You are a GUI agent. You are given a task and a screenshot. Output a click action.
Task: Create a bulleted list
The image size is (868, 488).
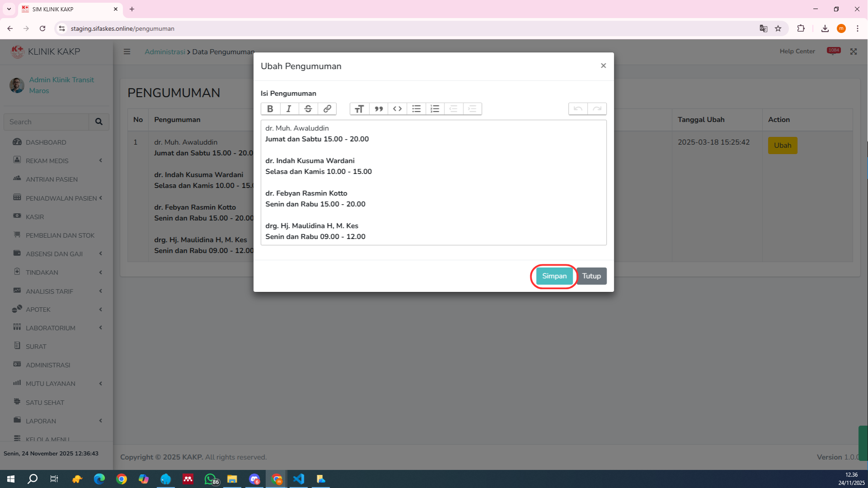(x=416, y=109)
